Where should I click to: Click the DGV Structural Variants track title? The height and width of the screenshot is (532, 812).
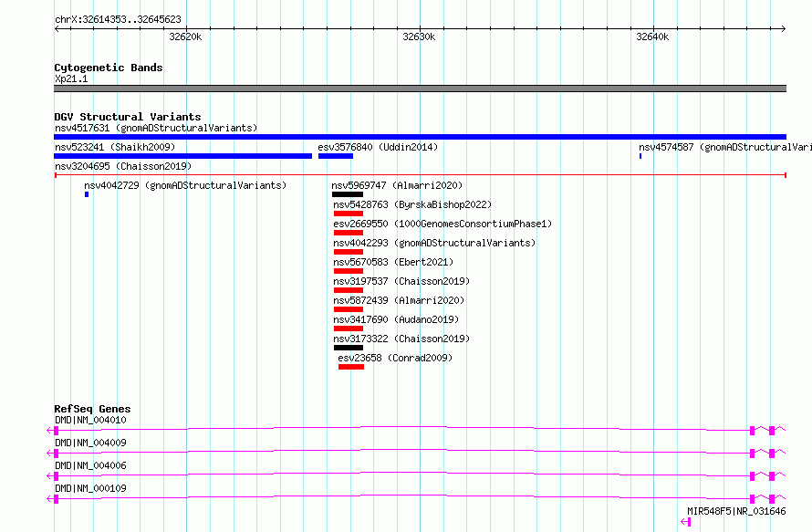coord(128,117)
